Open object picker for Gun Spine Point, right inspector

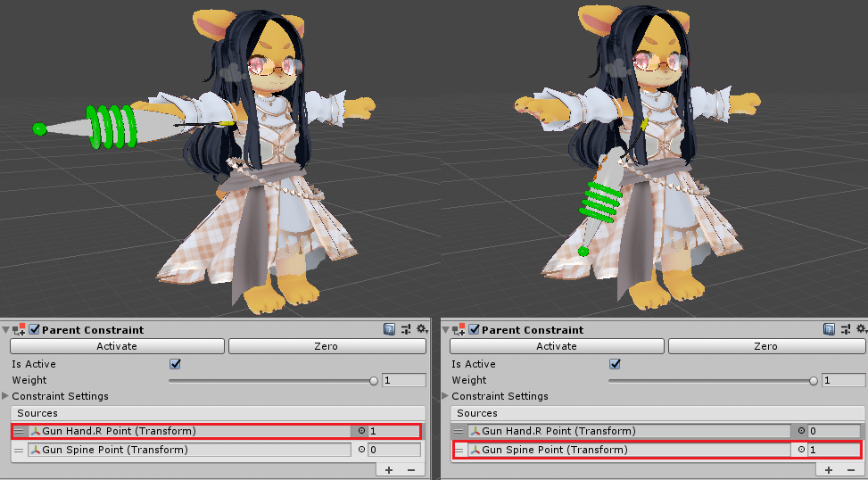point(801,450)
